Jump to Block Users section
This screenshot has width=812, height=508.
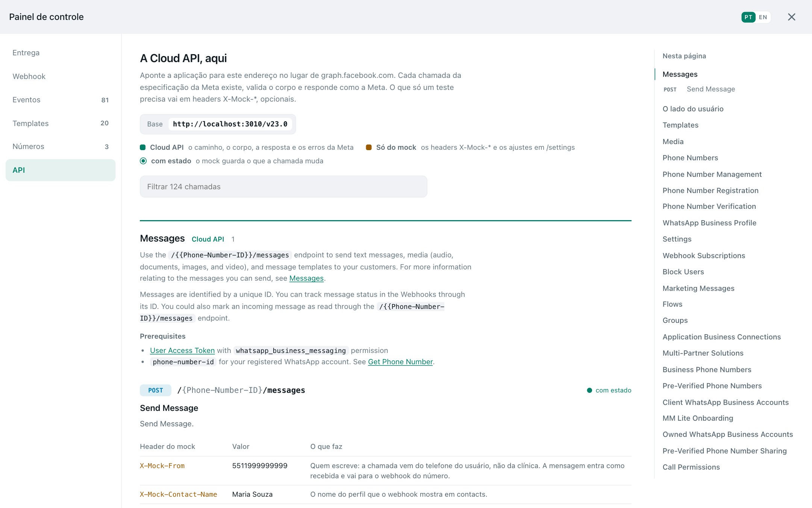[683, 272]
